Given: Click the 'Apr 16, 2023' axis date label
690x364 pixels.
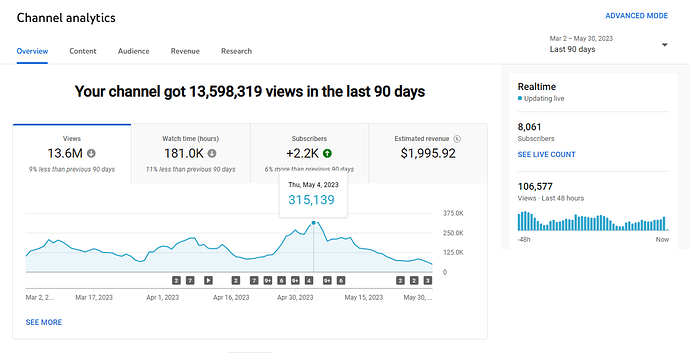Looking at the screenshot, I should coord(231,298).
